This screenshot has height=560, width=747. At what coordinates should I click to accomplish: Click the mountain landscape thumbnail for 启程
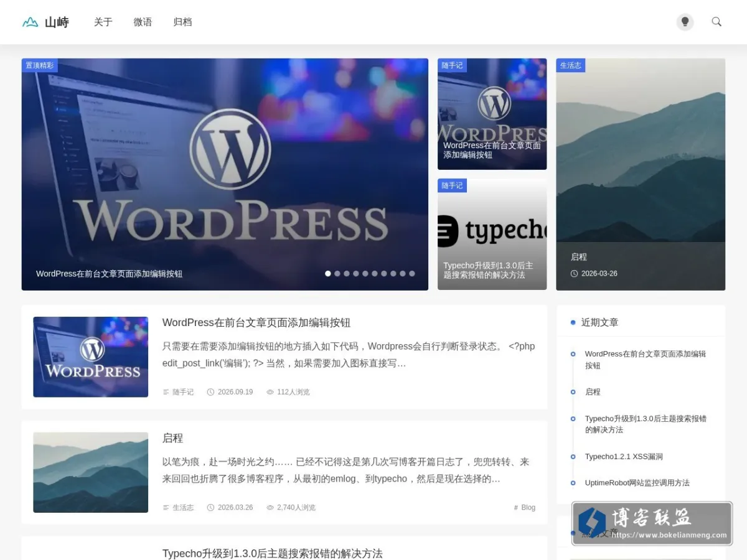tap(91, 472)
